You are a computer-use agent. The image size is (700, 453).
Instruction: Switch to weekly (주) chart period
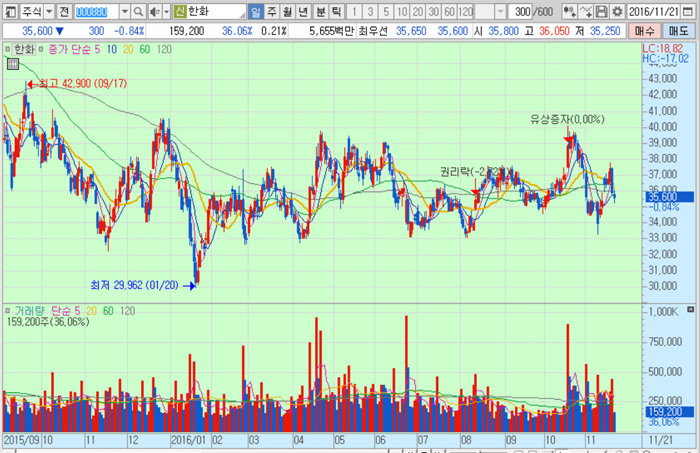tap(272, 11)
